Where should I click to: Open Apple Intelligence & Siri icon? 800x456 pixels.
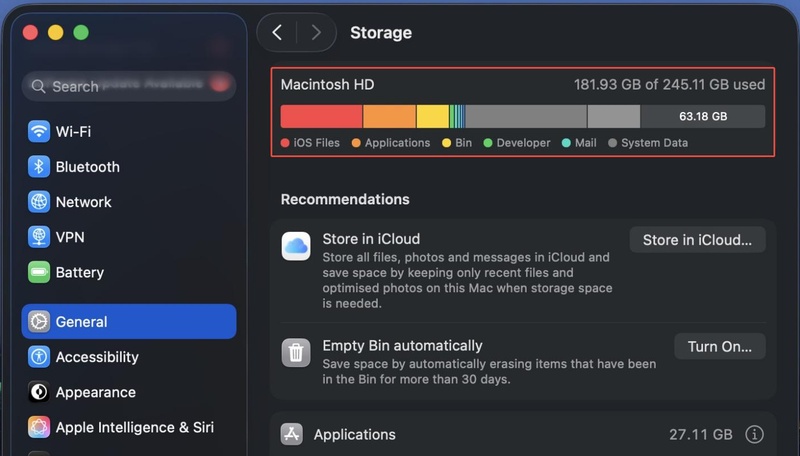tap(39, 427)
